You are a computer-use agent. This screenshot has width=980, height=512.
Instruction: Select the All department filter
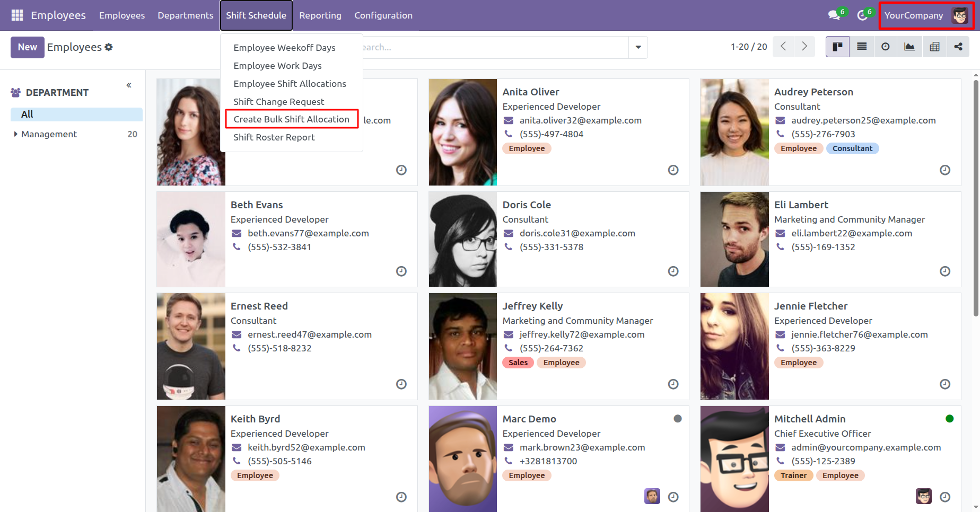click(x=76, y=114)
